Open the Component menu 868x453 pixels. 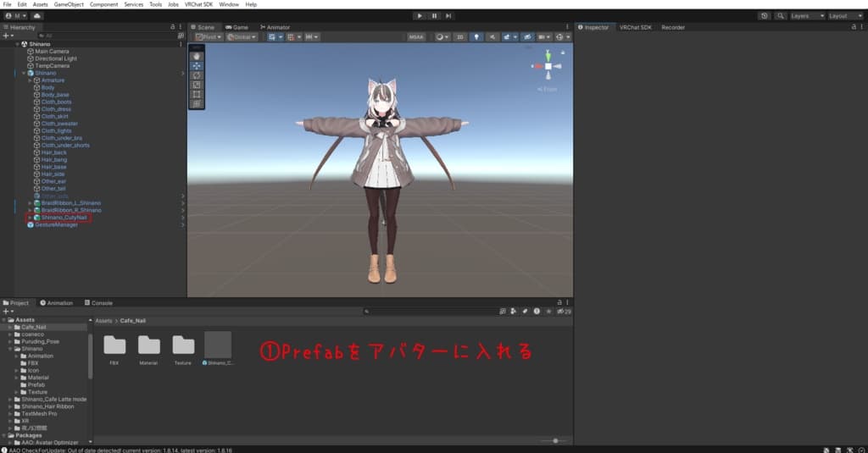coord(103,4)
